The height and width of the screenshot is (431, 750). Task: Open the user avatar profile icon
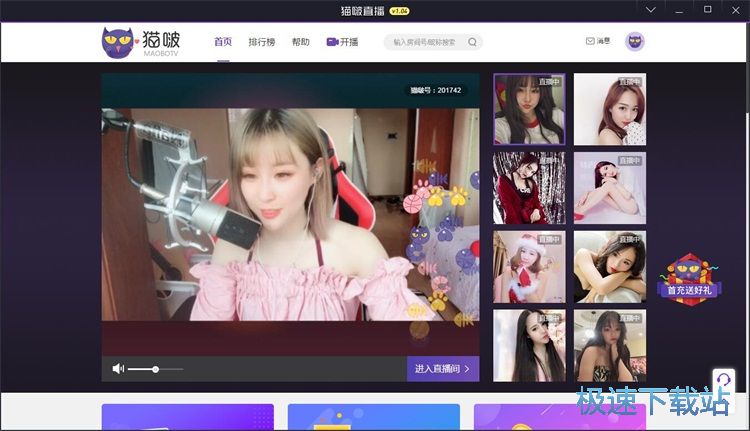click(x=635, y=42)
